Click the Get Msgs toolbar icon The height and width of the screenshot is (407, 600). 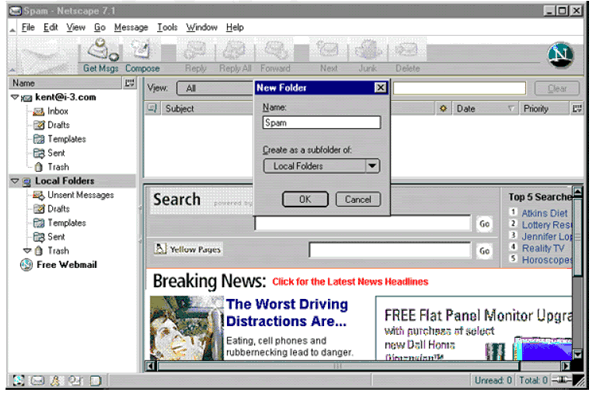pyautogui.click(x=100, y=54)
